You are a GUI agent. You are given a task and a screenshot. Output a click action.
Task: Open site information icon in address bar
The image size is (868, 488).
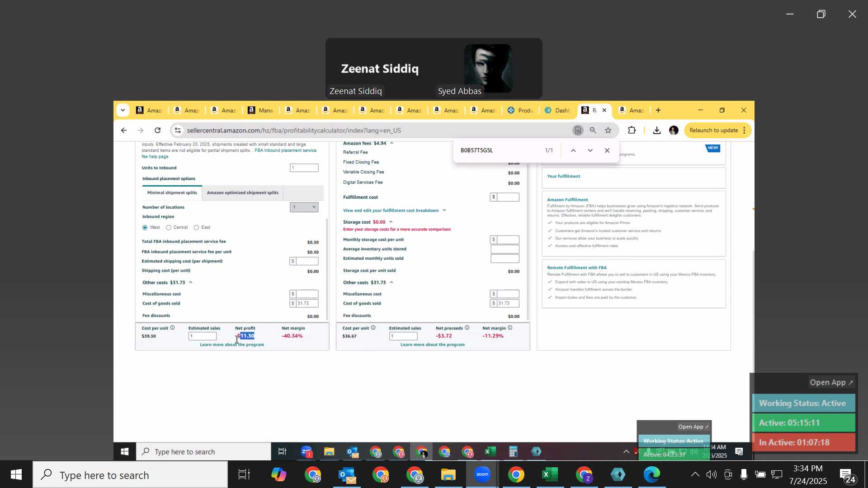click(x=178, y=131)
